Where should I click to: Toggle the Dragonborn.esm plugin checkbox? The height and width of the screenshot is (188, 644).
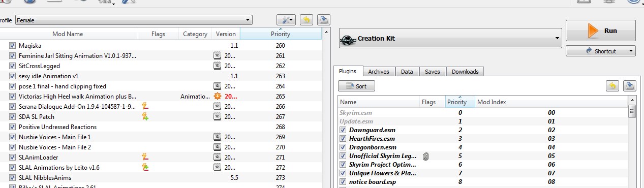tap(343, 147)
